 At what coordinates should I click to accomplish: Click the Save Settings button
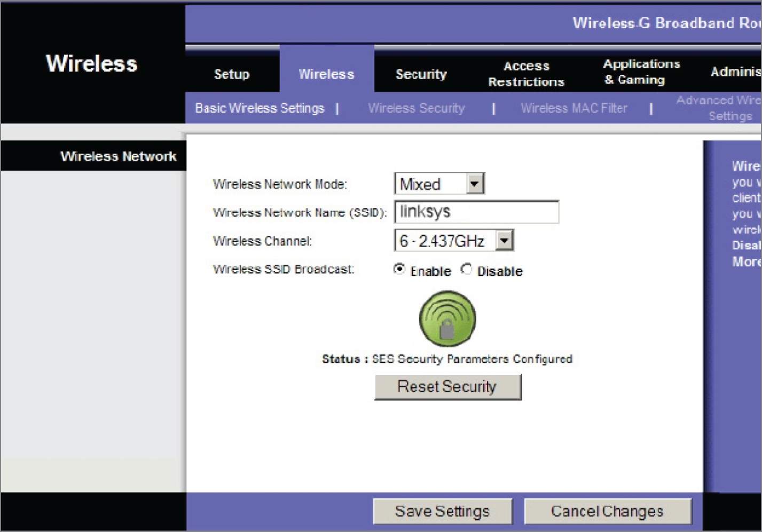tap(443, 511)
